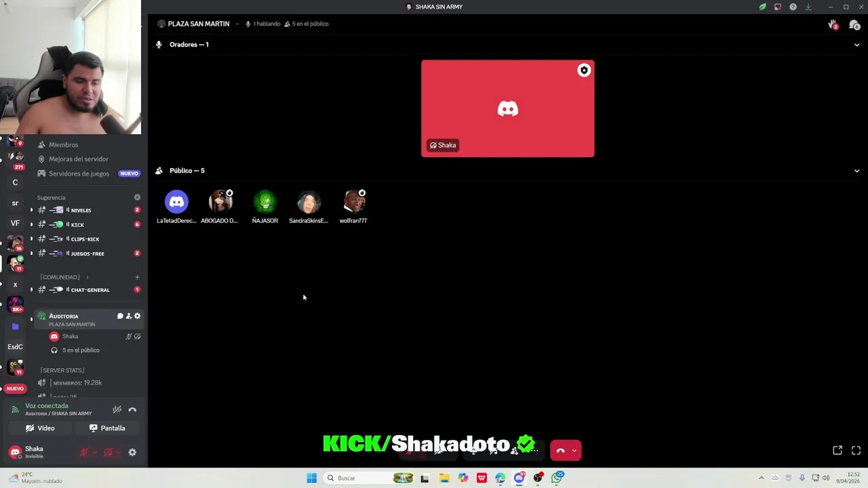
Task: Open the sr server icon
Action: point(15,203)
